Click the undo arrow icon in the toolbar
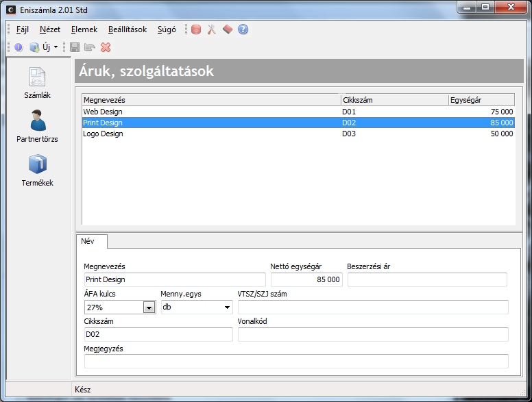The width and height of the screenshot is (532, 402). [89, 47]
